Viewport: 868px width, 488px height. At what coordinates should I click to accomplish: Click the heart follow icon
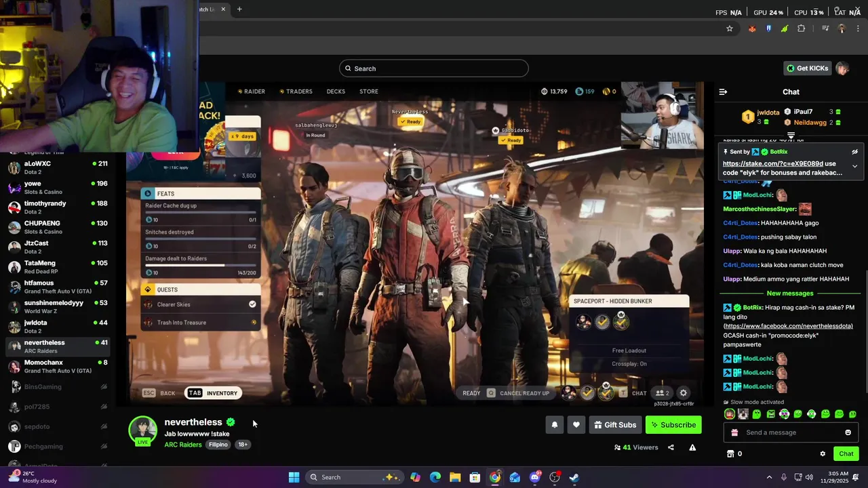(x=576, y=425)
